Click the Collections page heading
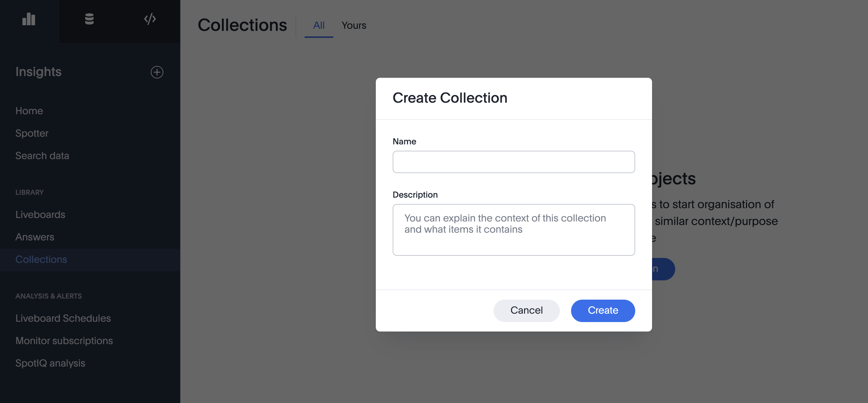The width and height of the screenshot is (868, 403). click(242, 25)
